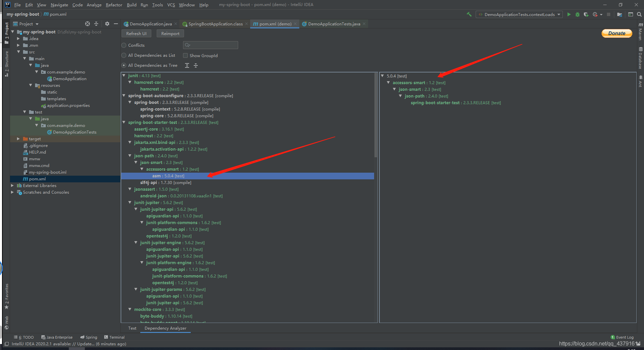Click the Donate button

pyautogui.click(x=617, y=33)
